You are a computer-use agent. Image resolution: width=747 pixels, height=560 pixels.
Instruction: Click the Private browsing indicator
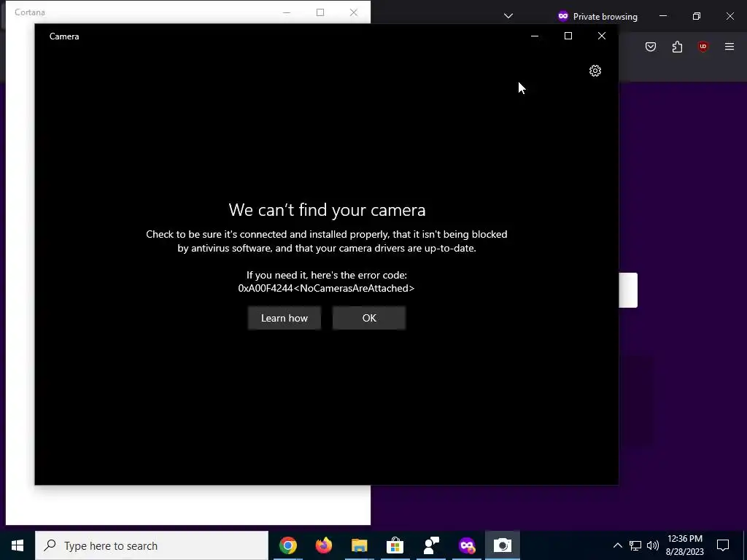point(597,16)
